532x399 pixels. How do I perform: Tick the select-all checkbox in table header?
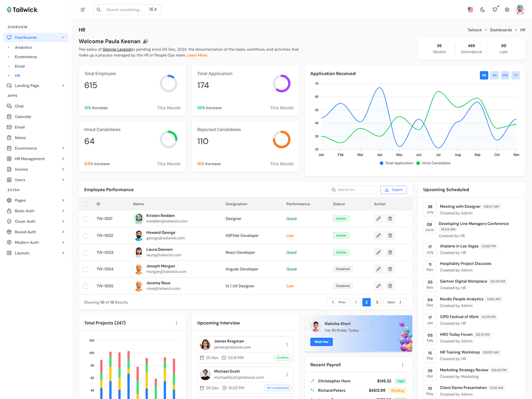[86, 204]
